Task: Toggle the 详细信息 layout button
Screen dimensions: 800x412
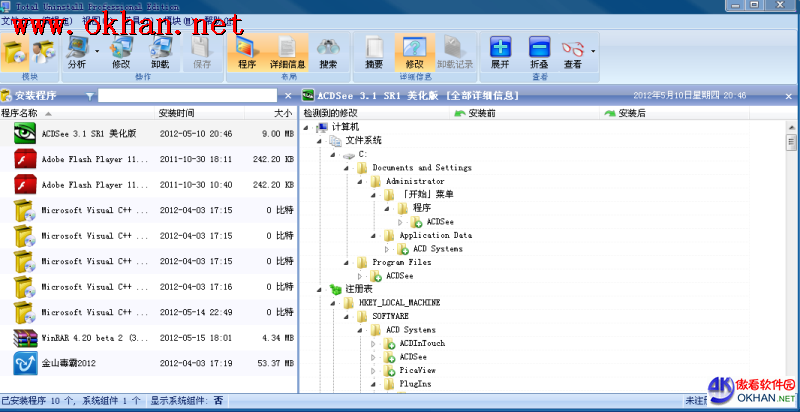Action: point(287,53)
